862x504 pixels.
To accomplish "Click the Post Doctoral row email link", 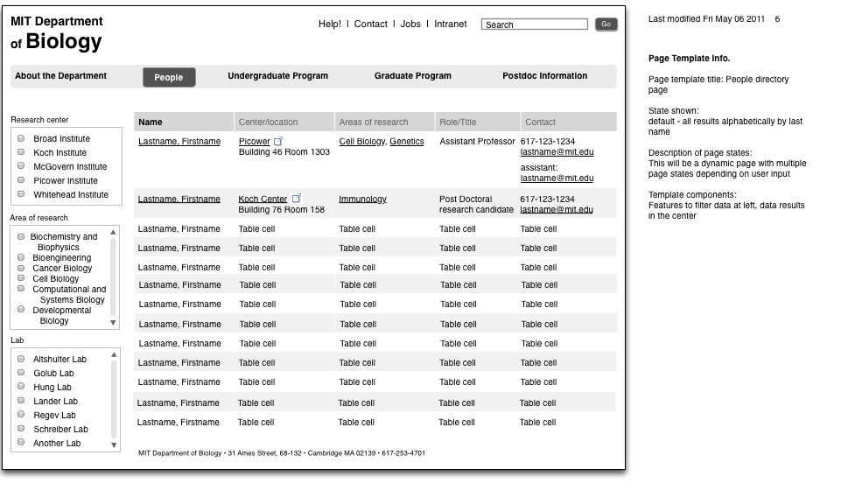I will [x=557, y=209].
